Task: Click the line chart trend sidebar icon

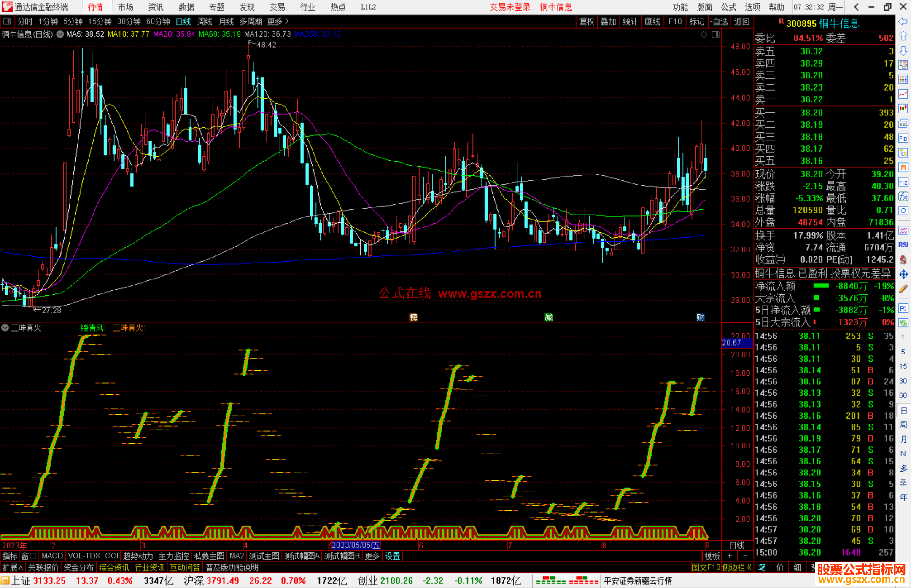Action: pos(903,94)
